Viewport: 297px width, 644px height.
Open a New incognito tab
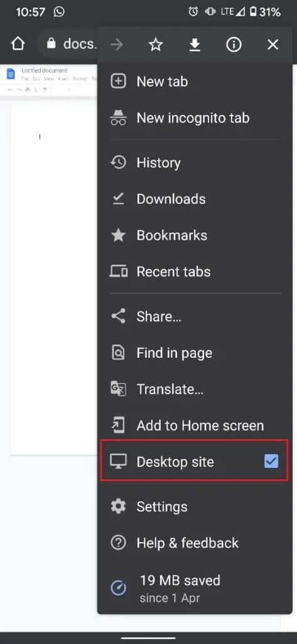coord(195,118)
